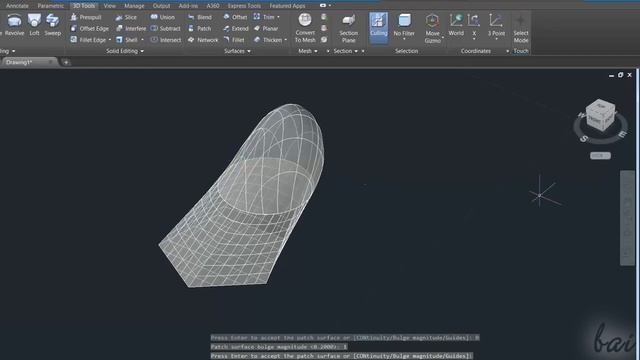Switch to the View ribbon tab

coord(109,6)
